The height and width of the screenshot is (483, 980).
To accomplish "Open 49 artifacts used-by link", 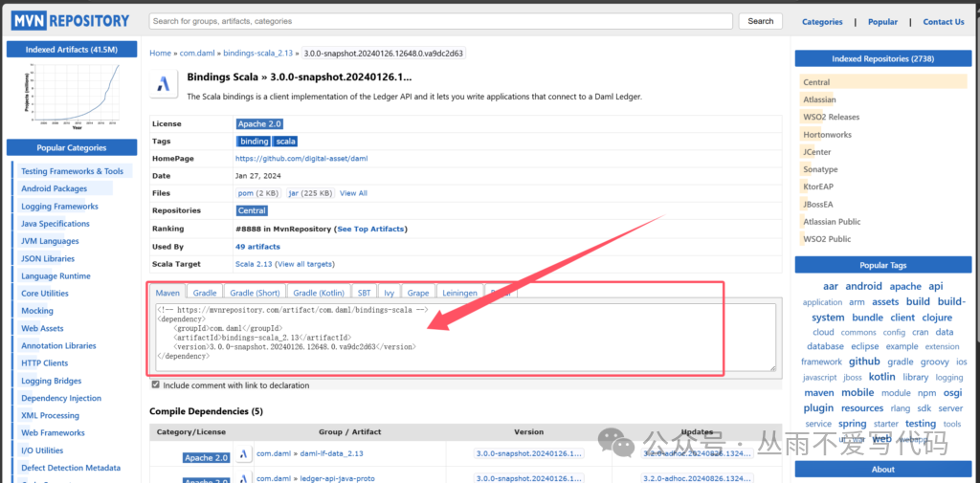I will pyautogui.click(x=257, y=247).
